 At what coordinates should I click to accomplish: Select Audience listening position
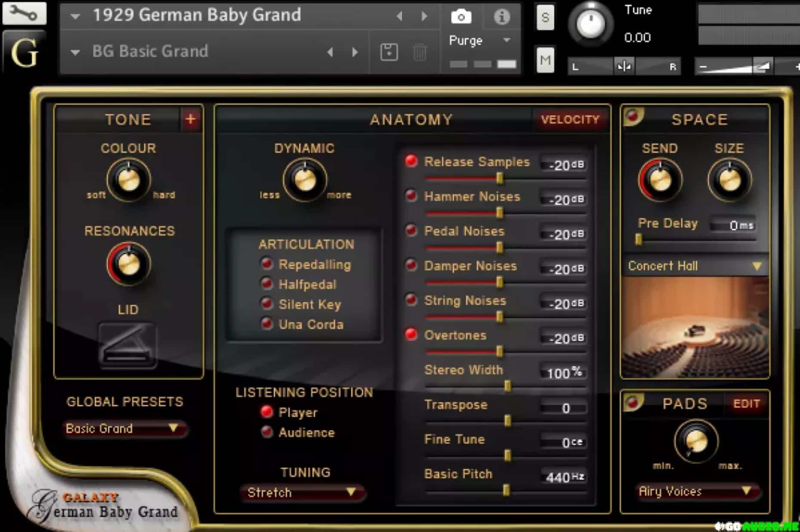[x=267, y=432]
